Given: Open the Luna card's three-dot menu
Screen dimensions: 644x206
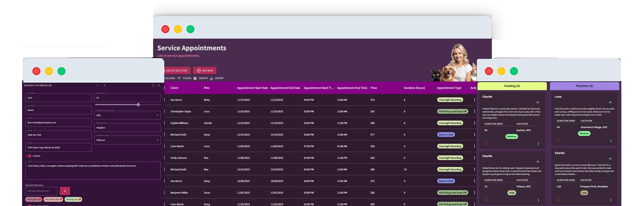Looking at the screenshot, I should 611,141.
